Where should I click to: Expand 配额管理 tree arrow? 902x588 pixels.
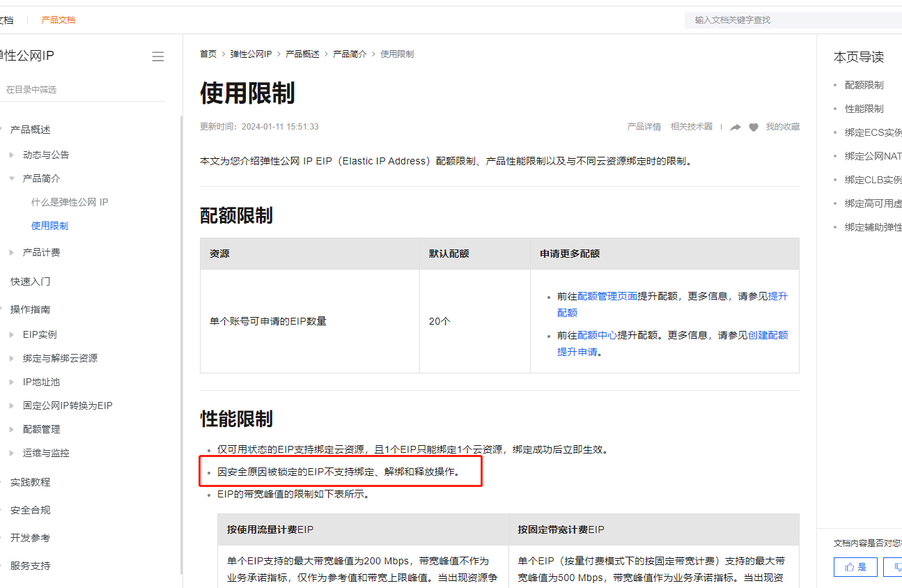pyautogui.click(x=12, y=429)
